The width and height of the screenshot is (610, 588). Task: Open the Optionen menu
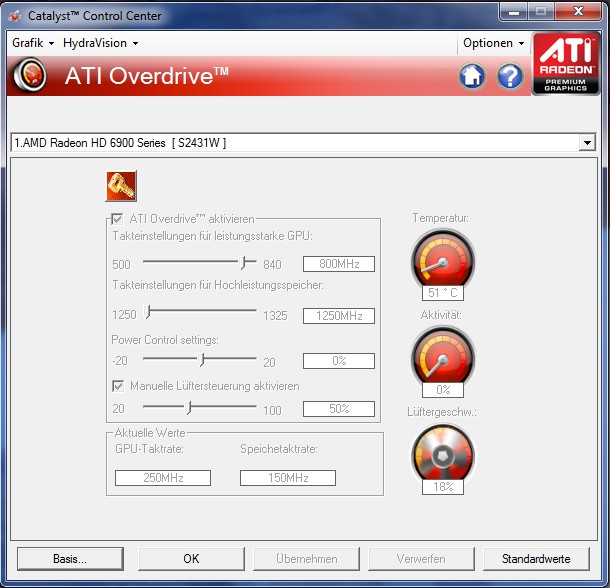click(x=493, y=43)
